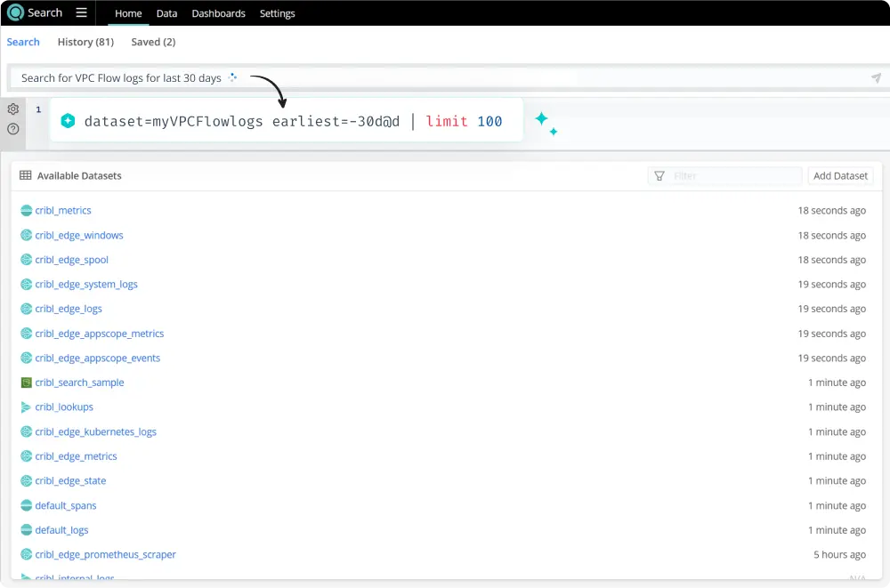This screenshot has width=890, height=588.
Task: Open the cribl_edge_state dataset link
Action: (x=70, y=480)
